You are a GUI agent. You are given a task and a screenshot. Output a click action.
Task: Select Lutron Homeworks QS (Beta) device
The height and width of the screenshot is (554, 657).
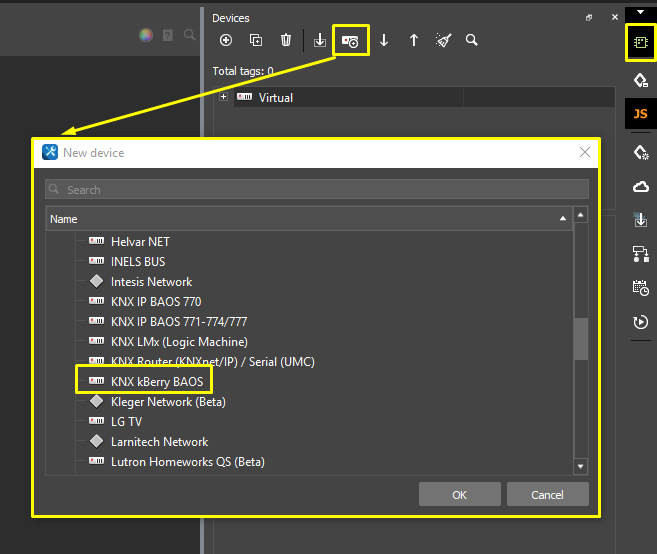[187, 462]
